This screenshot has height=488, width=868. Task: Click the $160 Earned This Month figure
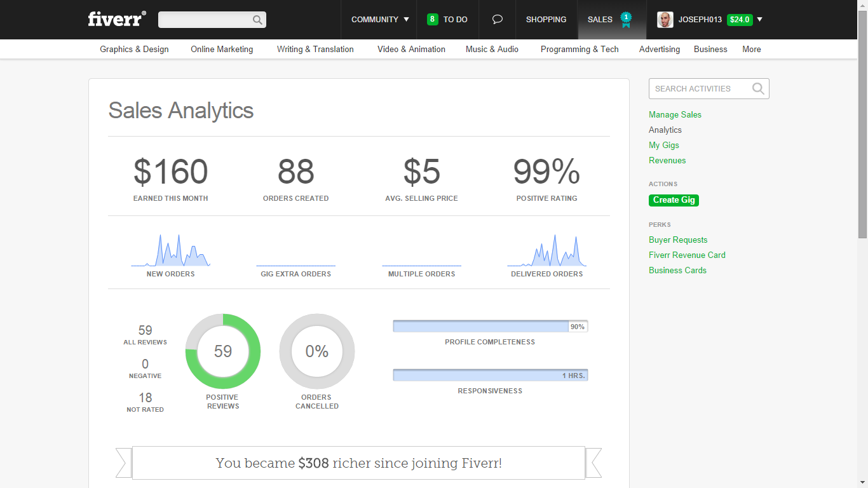point(170,172)
